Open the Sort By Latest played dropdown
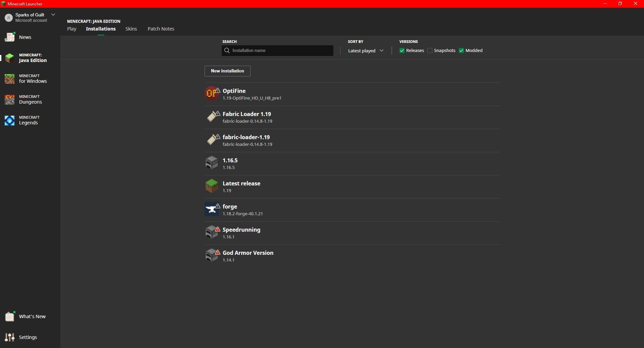644x348 pixels. click(x=365, y=51)
